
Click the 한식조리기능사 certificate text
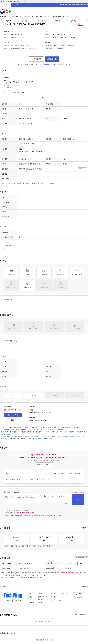pos(27,123)
